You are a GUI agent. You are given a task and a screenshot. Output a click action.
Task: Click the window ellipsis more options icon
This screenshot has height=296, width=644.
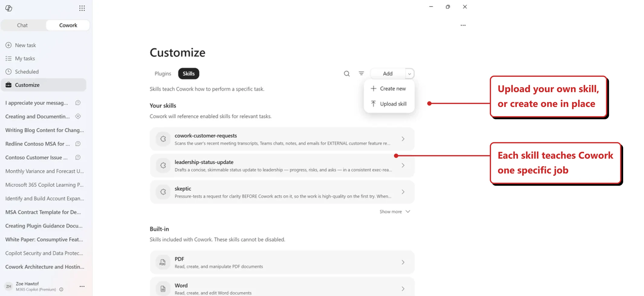click(x=463, y=25)
